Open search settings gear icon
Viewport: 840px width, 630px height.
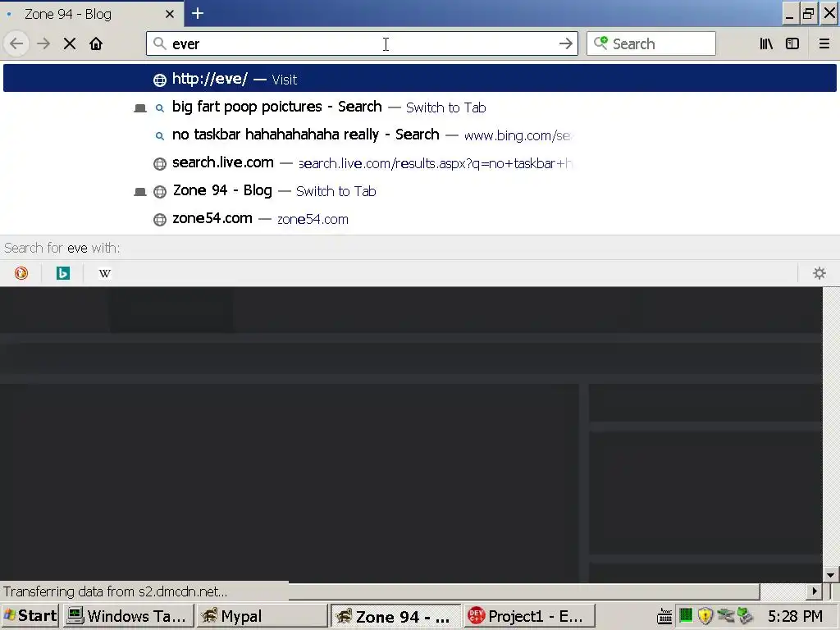tap(819, 273)
